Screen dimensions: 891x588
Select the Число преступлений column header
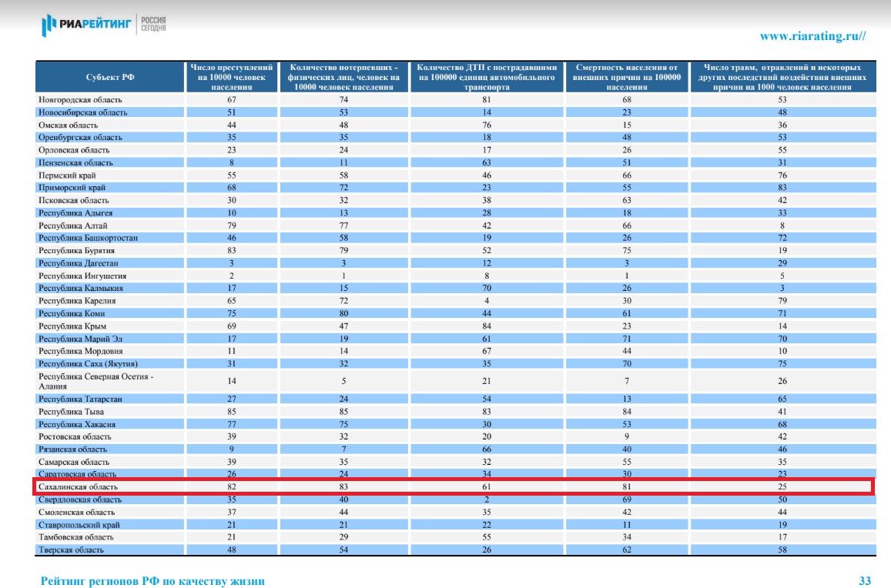229,78
